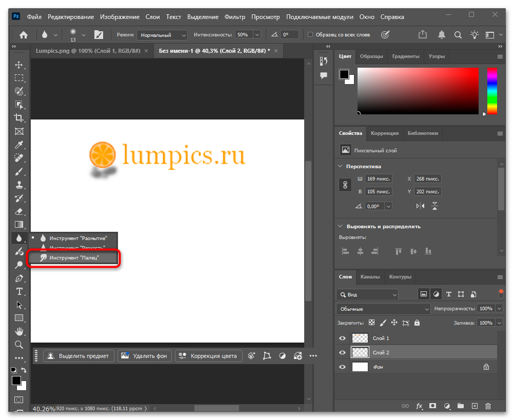Open the search magnifier in options bar

coord(458,35)
